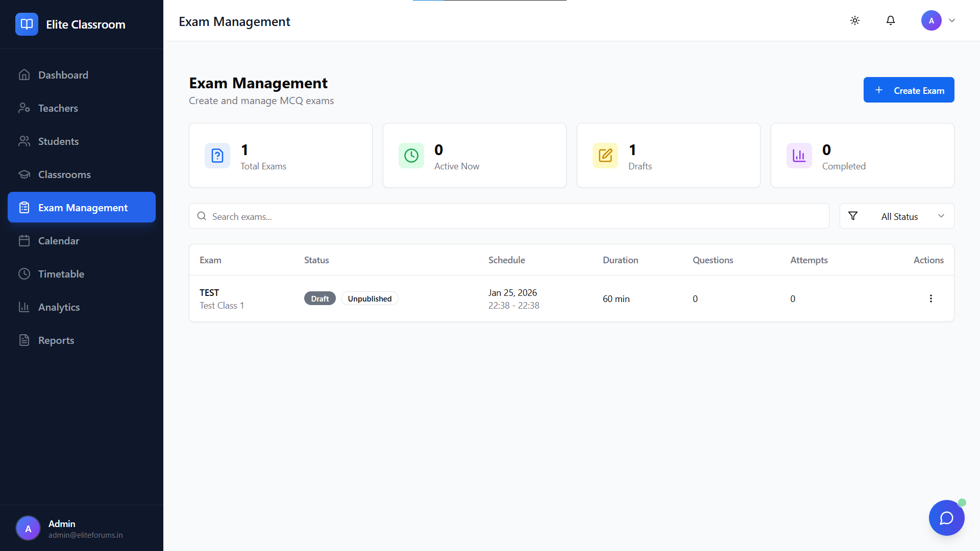The image size is (980, 551).
Task: Open the TEST exam details
Action: coord(209,292)
